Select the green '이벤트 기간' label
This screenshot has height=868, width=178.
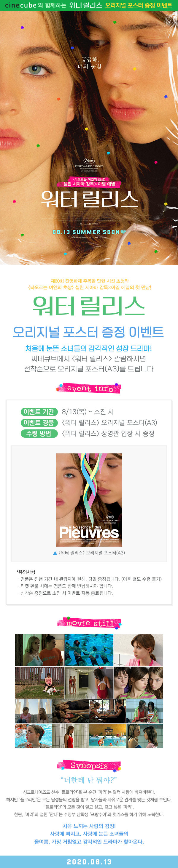click(39, 412)
